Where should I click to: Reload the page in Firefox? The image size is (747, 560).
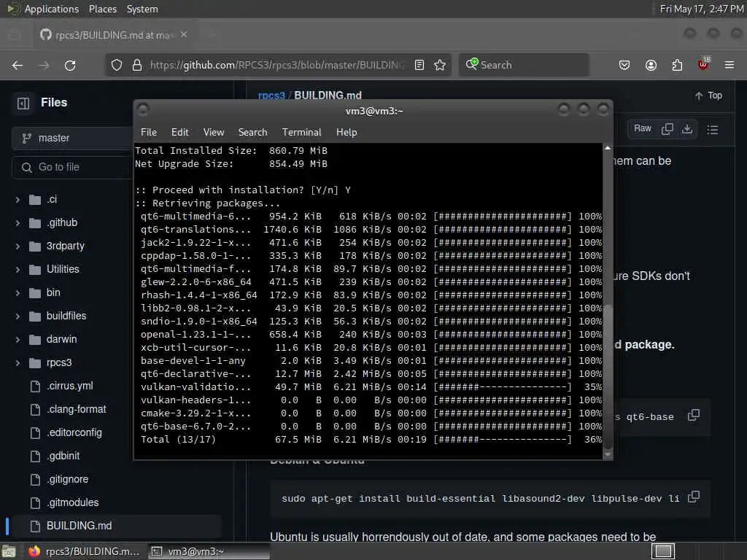70,65
